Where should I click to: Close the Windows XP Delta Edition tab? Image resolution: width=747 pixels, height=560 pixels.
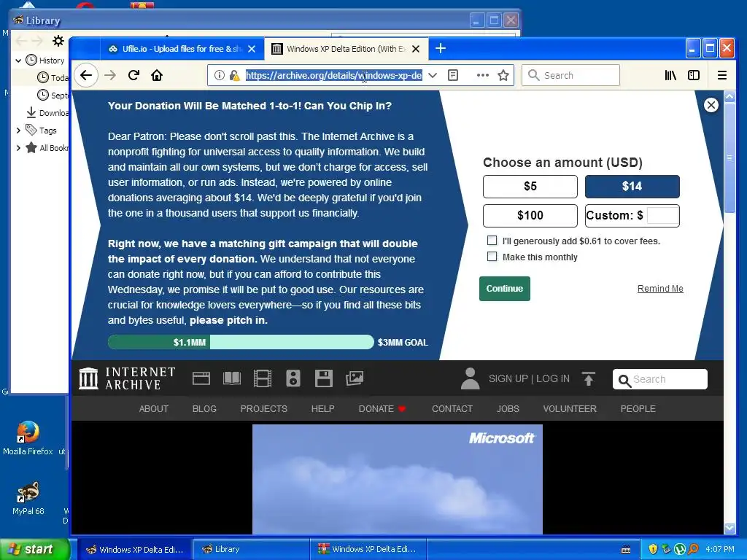point(415,49)
